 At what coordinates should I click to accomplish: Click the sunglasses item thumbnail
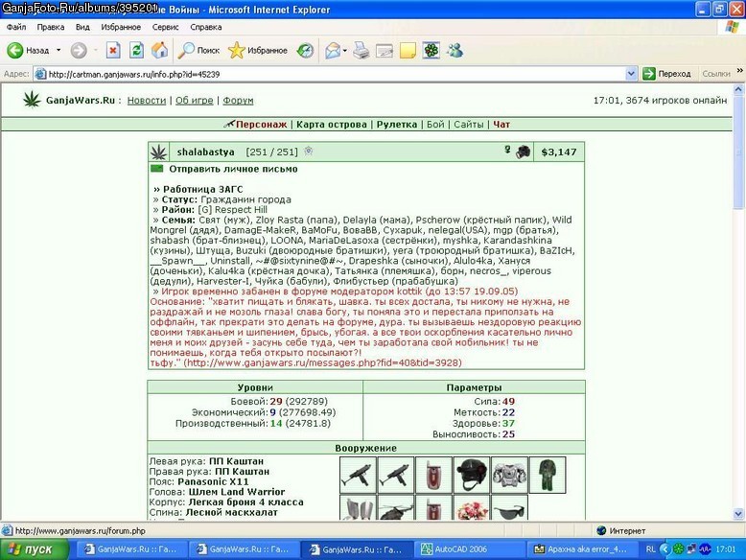[509, 507]
